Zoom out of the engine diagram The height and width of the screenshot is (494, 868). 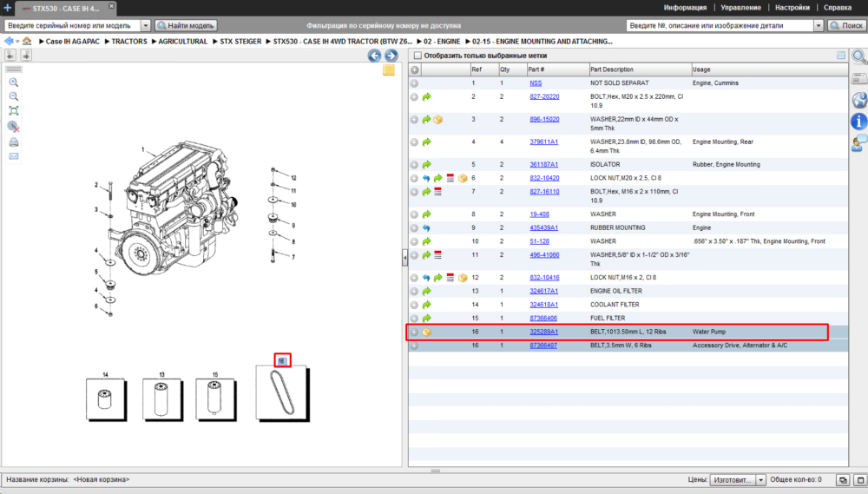tap(14, 96)
